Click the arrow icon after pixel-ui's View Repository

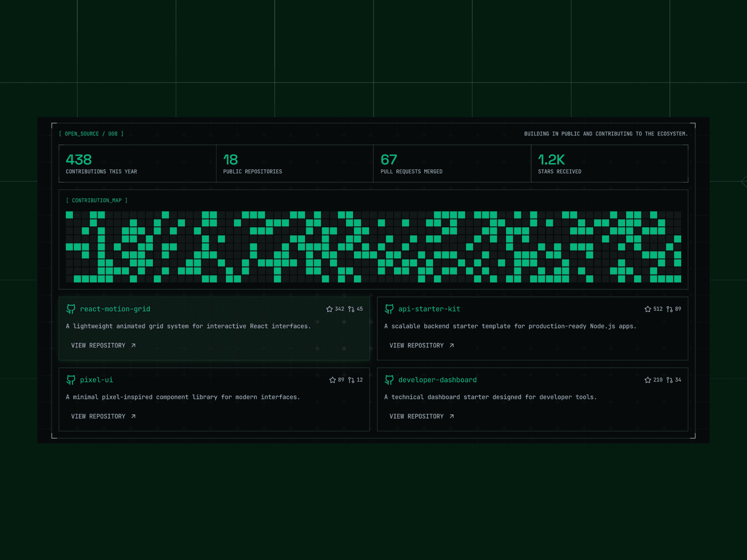click(x=134, y=416)
